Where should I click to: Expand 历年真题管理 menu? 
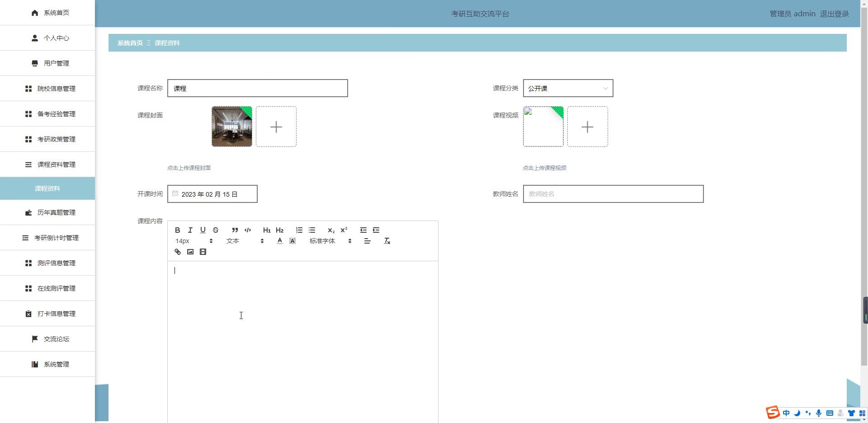[x=47, y=212]
